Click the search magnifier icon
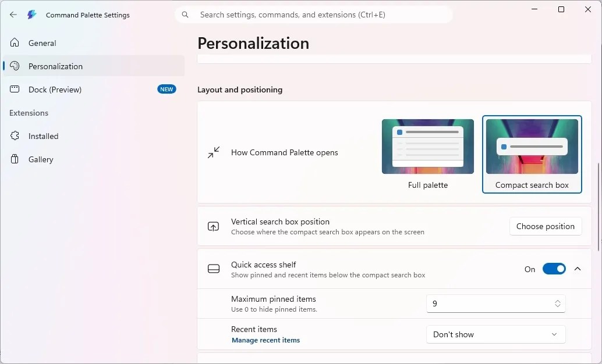The width and height of the screenshot is (602, 364). pos(185,15)
